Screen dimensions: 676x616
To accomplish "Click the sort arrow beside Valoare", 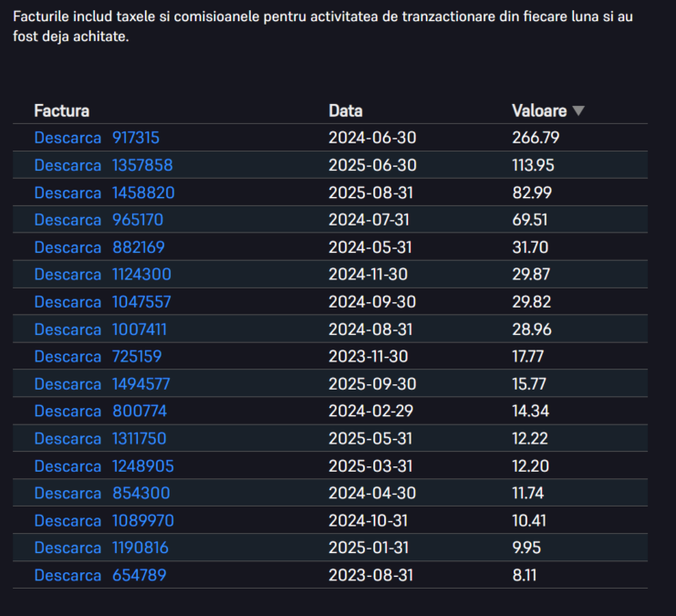I will point(577,111).
